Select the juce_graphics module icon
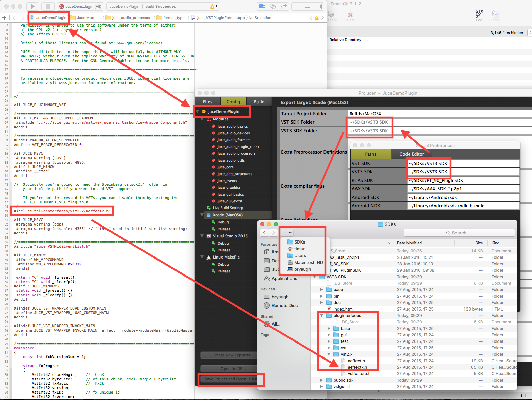The width and height of the screenshot is (532, 400). click(x=214, y=187)
